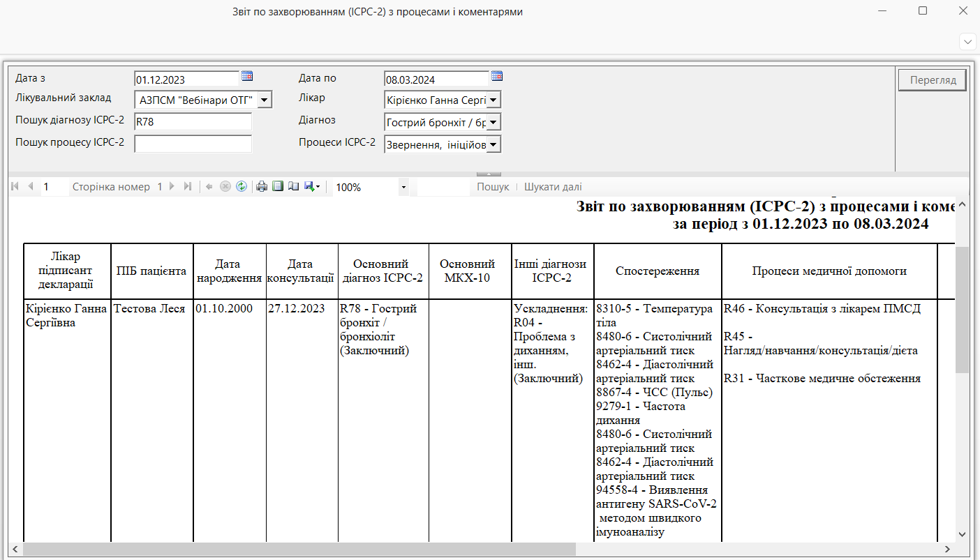
Task: Click Пошук діагнозу ICPC-2 field with R78
Action: coord(193,122)
